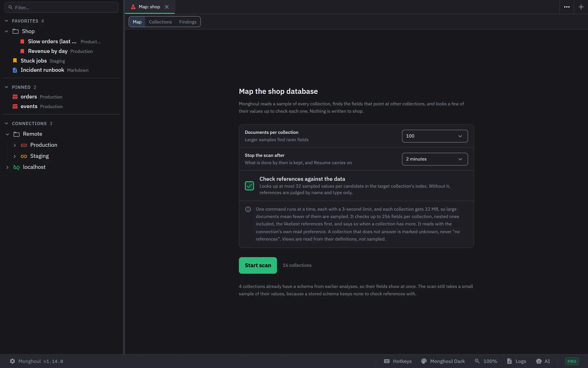Click the Stuck jobs orange bookmark icon

pyautogui.click(x=15, y=60)
